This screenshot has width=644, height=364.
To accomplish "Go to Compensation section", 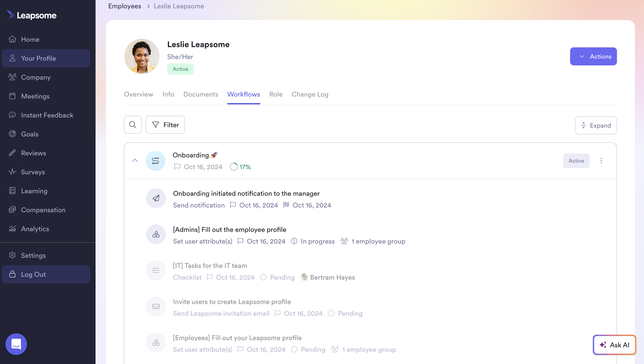I will tap(46, 210).
